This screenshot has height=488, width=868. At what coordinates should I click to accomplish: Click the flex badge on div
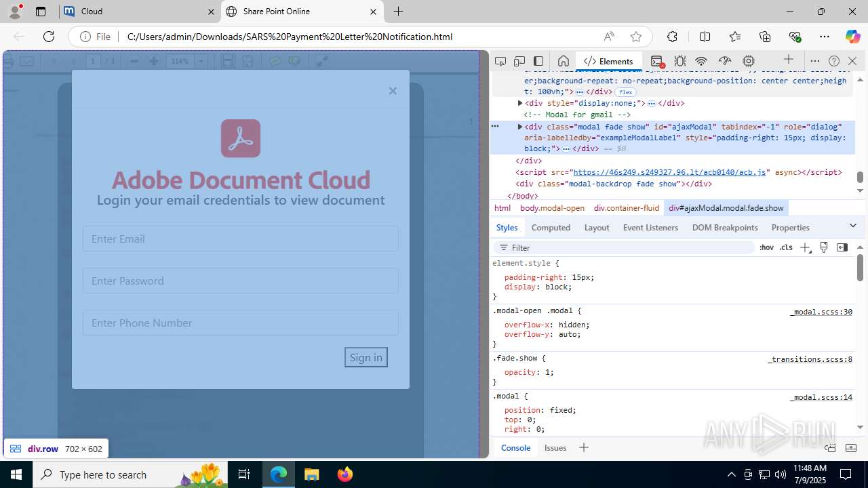[x=625, y=92]
